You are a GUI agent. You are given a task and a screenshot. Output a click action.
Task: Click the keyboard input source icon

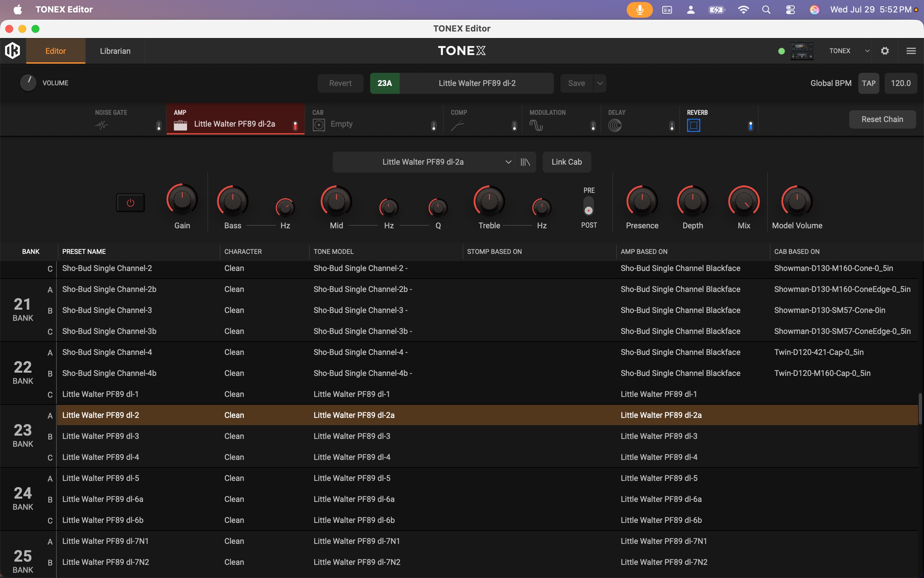(667, 10)
